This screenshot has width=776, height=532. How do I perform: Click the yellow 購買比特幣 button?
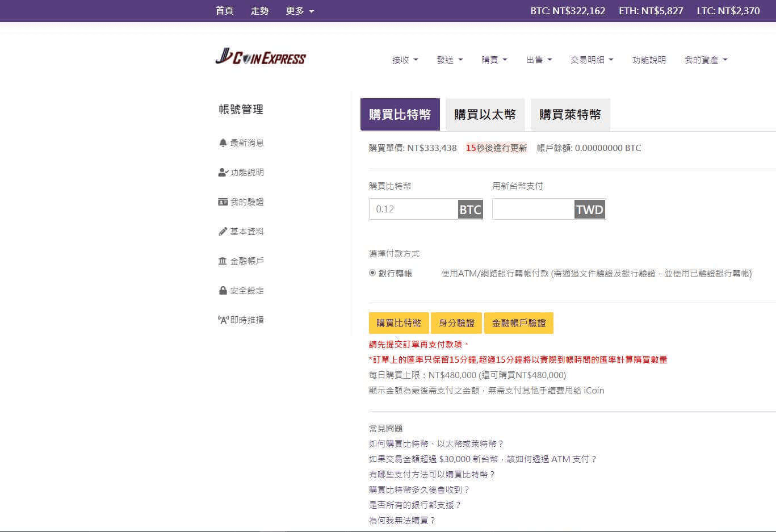[399, 323]
